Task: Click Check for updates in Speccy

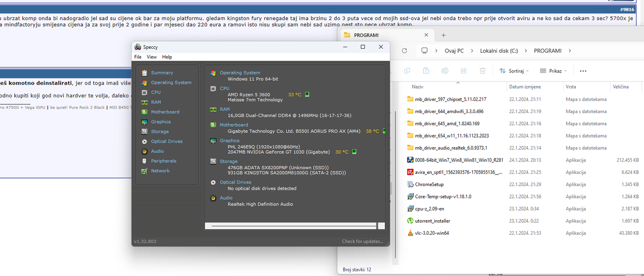Action: click(x=363, y=241)
